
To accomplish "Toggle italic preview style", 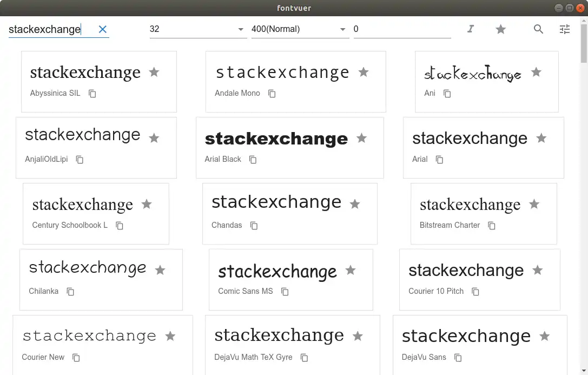I will click(471, 29).
